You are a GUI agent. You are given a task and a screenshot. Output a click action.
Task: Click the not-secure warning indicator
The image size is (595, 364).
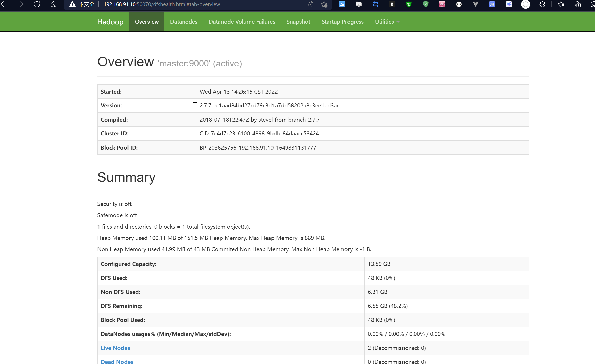tap(82, 4)
